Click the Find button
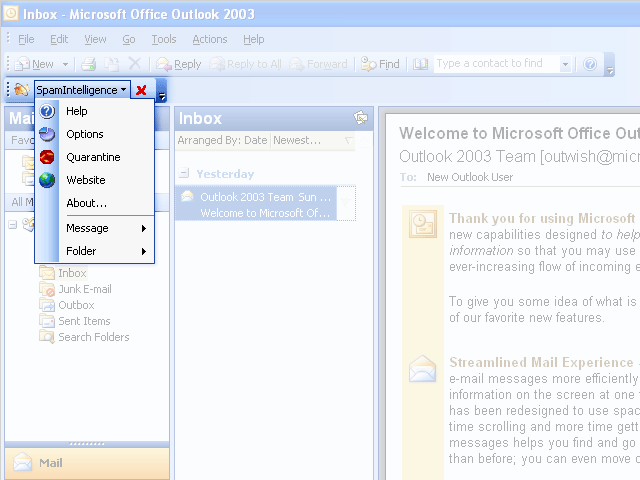The height and width of the screenshot is (480, 640). (x=380, y=64)
